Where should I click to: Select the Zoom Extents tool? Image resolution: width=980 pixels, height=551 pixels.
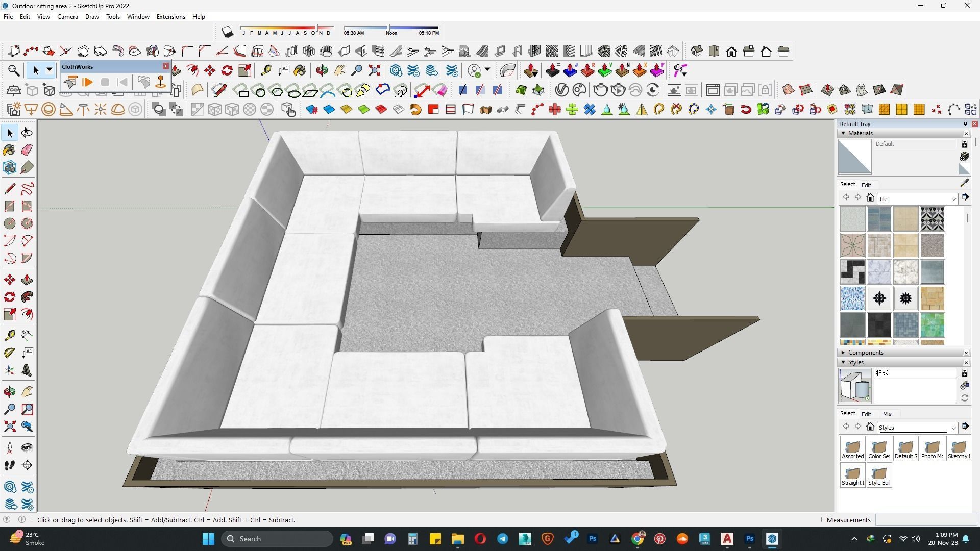coord(10,427)
